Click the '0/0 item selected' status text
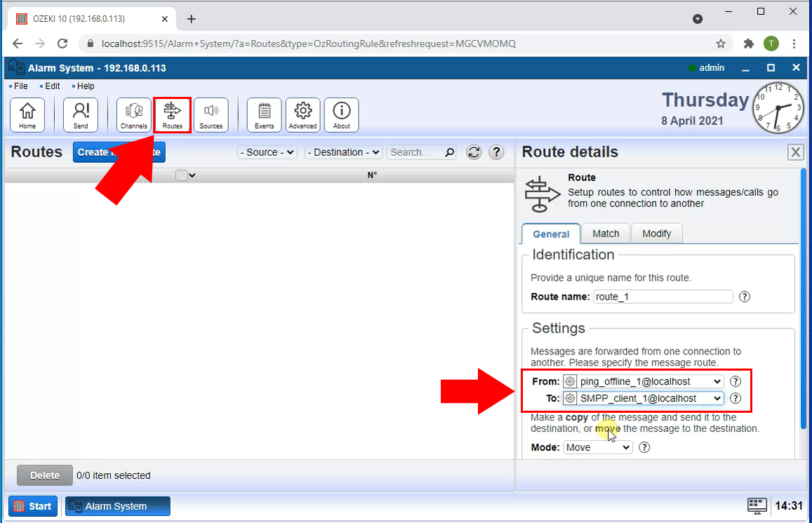The width and height of the screenshot is (812, 523). pos(114,475)
